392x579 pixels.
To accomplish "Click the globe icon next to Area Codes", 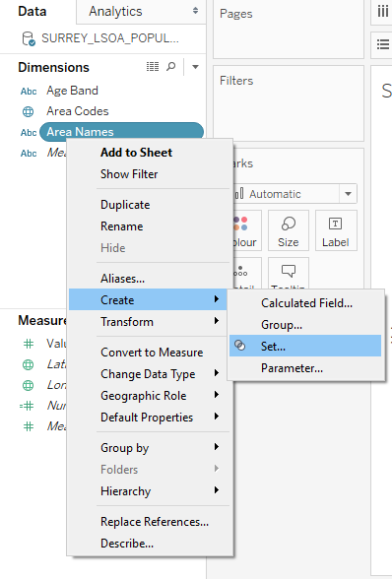I will click(x=29, y=111).
